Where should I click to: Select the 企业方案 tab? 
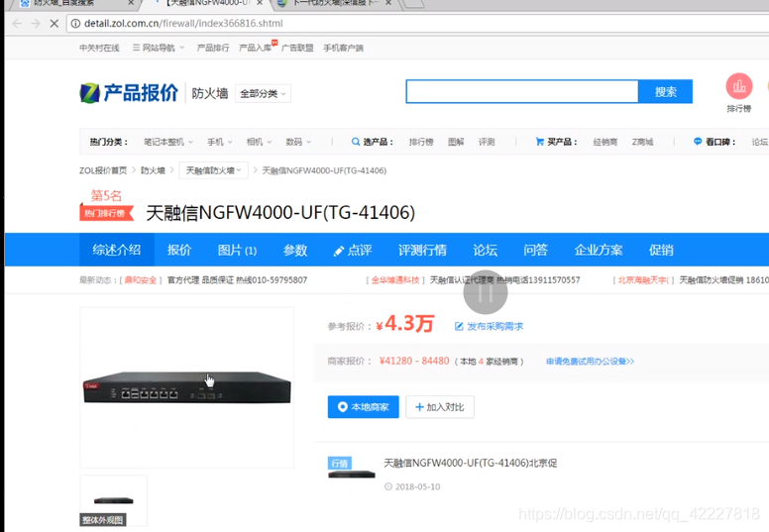click(599, 250)
